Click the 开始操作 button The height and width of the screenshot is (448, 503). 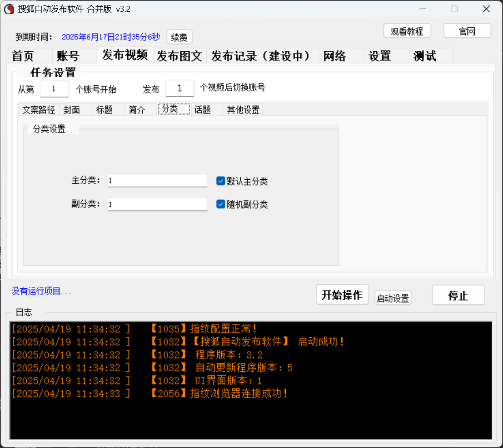click(x=342, y=295)
